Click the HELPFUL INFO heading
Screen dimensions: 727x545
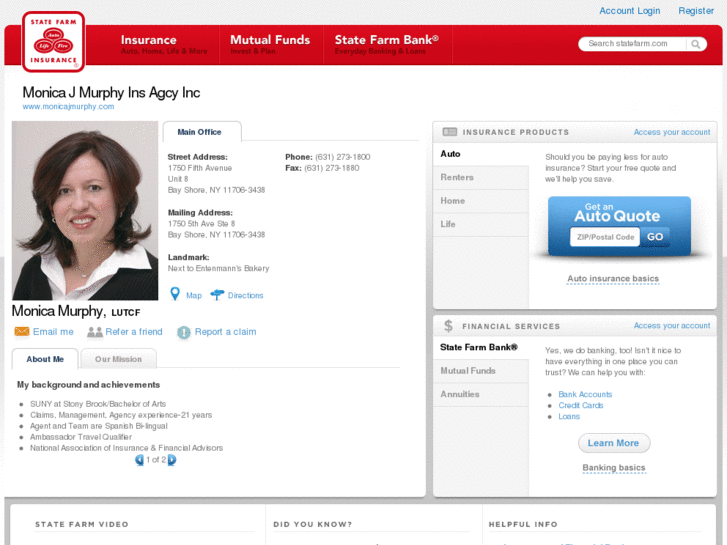(523, 524)
